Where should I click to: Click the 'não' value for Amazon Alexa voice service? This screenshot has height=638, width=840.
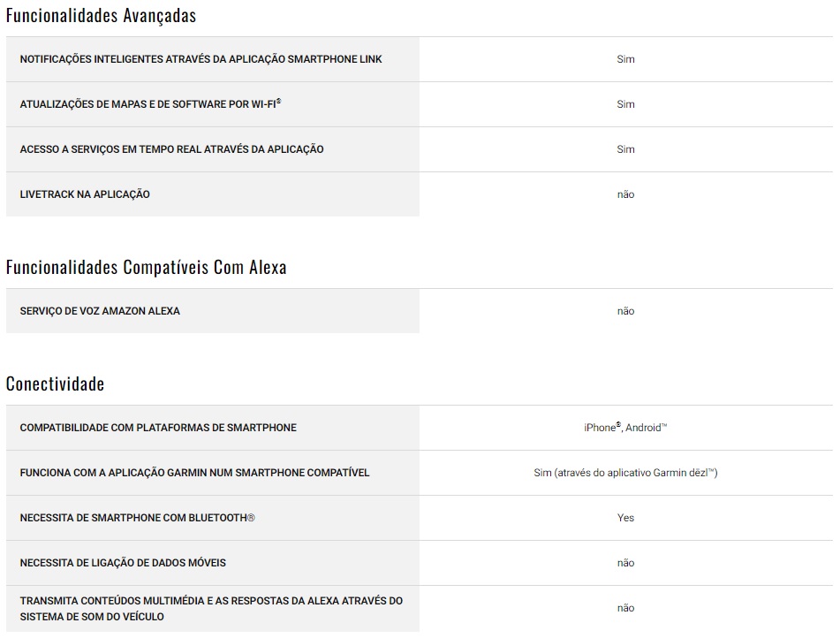click(x=625, y=311)
